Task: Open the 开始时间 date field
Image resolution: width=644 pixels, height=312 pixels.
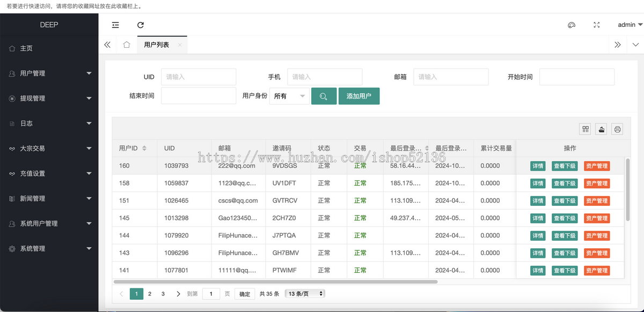Action: (577, 77)
